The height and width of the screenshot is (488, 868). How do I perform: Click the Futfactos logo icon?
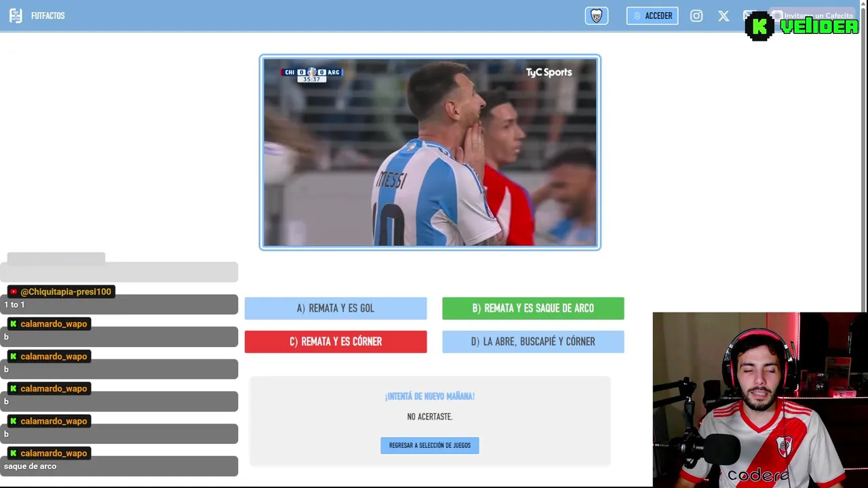point(15,16)
